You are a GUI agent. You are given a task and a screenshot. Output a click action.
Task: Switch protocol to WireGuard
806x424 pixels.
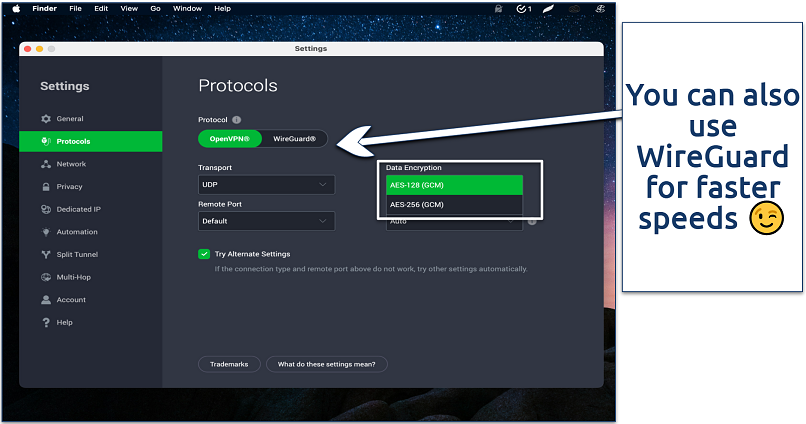click(x=294, y=139)
